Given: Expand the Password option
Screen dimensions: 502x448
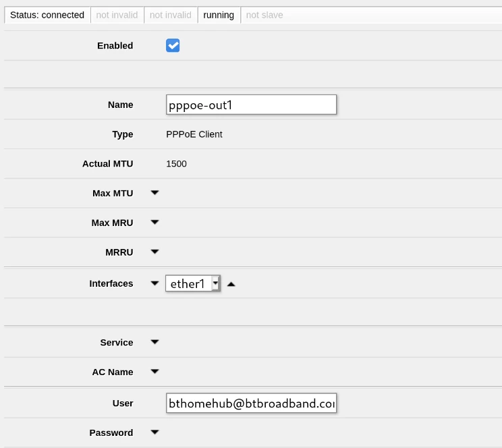Looking at the screenshot, I should pyautogui.click(x=155, y=432).
